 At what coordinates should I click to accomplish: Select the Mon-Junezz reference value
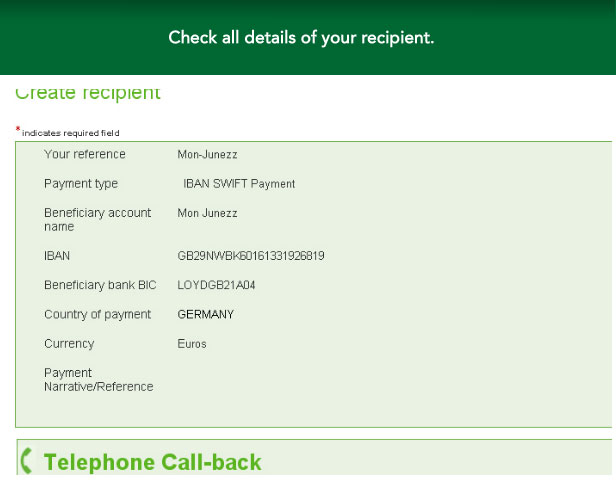click(207, 154)
